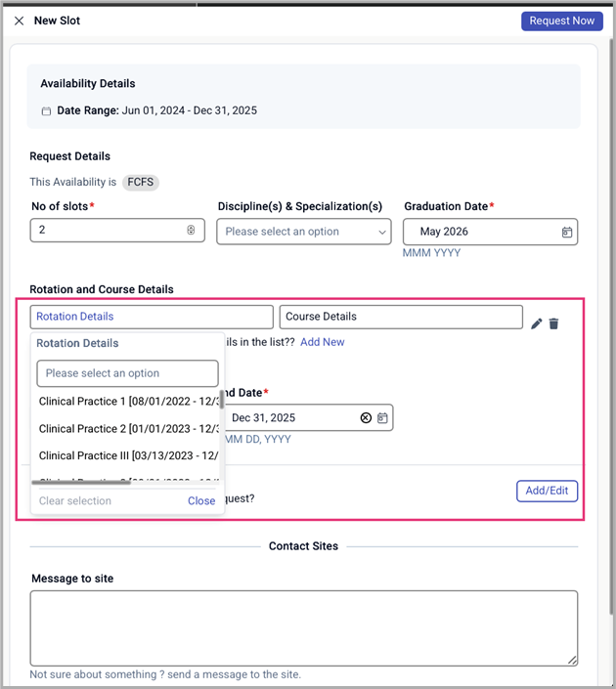The height and width of the screenshot is (689, 616).
Task: Select Clinical Practice 1 option
Action: click(127, 401)
